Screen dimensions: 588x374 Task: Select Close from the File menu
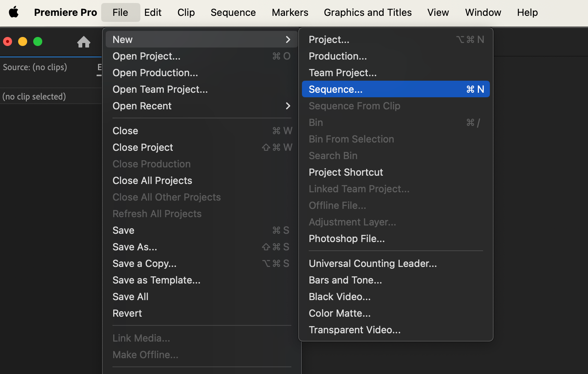(202, 131)
